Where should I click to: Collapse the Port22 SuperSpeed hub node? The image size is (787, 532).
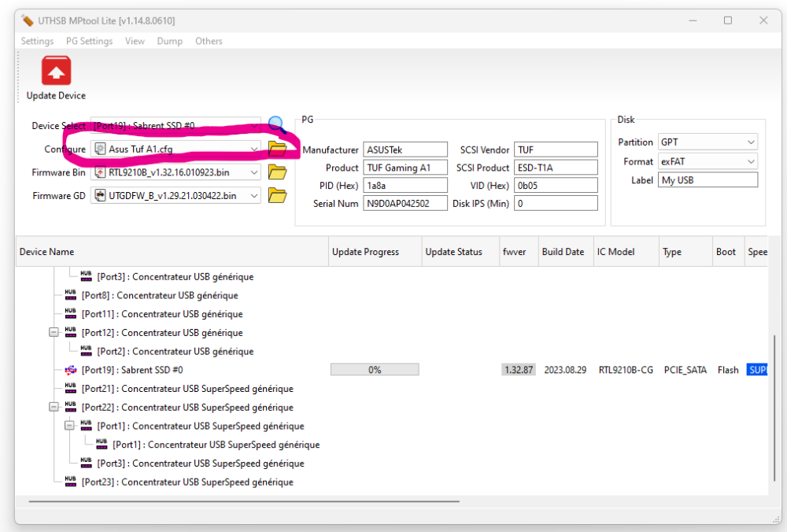click(x=54, y=408)
